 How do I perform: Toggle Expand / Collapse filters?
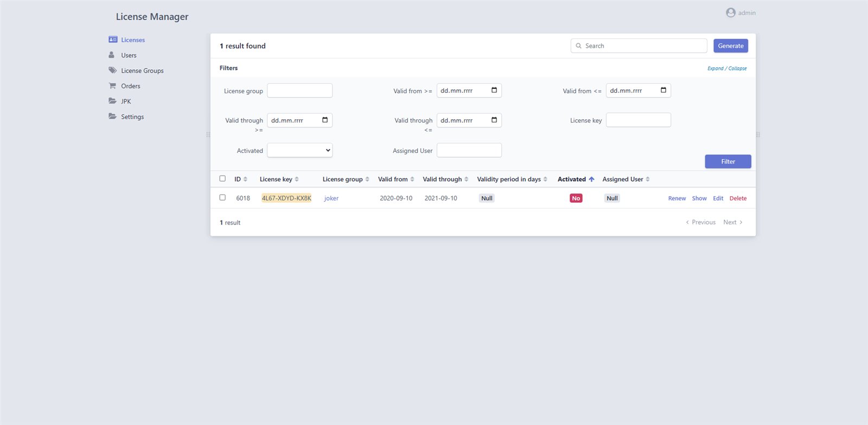click(x=727, y=68)
